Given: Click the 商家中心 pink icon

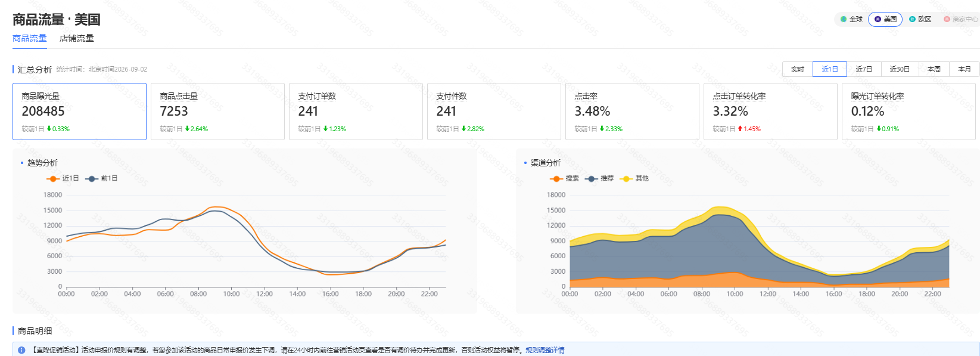Looking at the screenshot, I should click(x=947, y=19).
